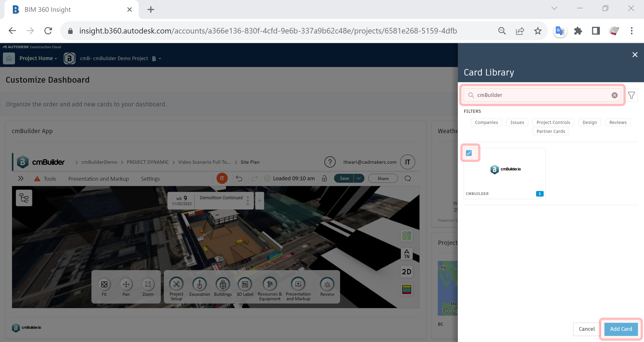Click the Fit view icon
Image resolution: width=644 pixels, height=342 pixels.
104,284
